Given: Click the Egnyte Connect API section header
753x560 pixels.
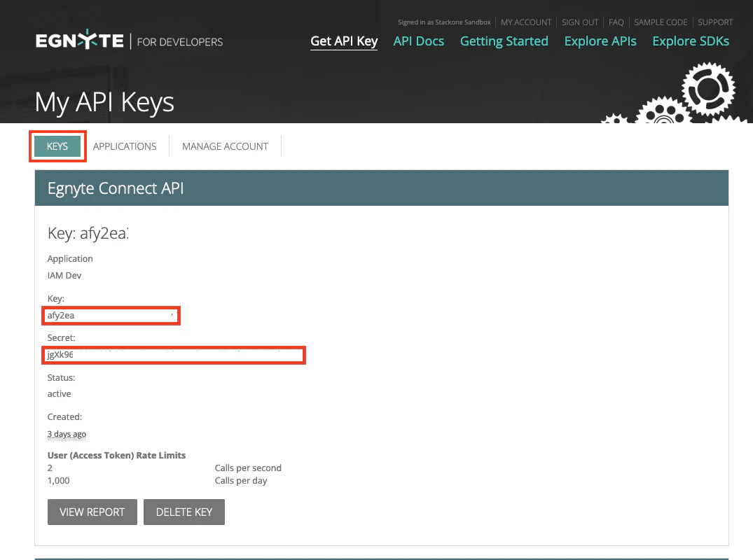Looking at the screenshot, I should (x=382, y=188).
